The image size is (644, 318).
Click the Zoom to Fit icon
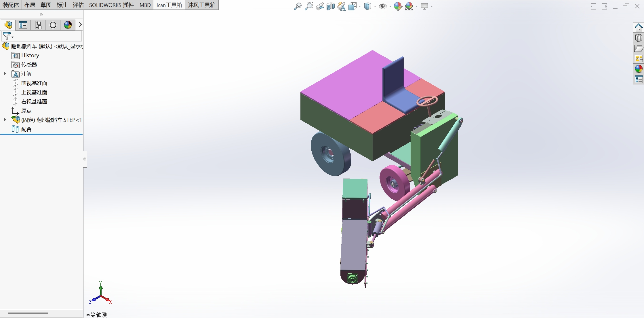[298, 6]
